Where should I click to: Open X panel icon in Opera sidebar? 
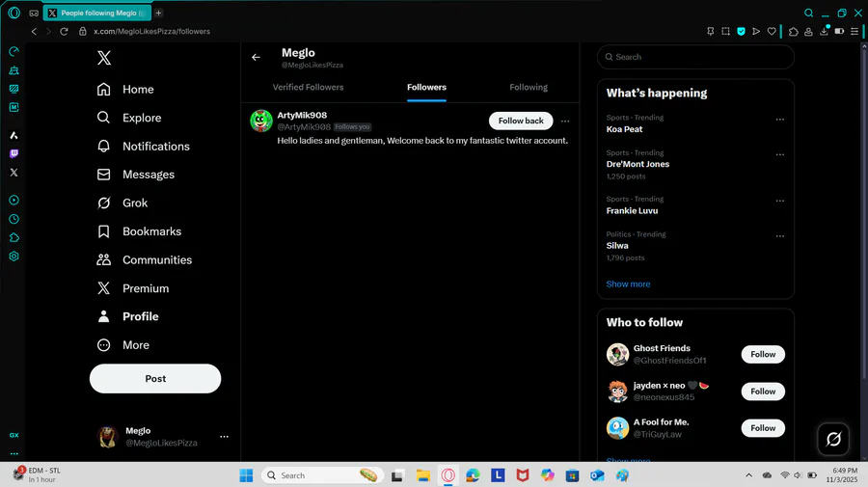pos(14,173)
